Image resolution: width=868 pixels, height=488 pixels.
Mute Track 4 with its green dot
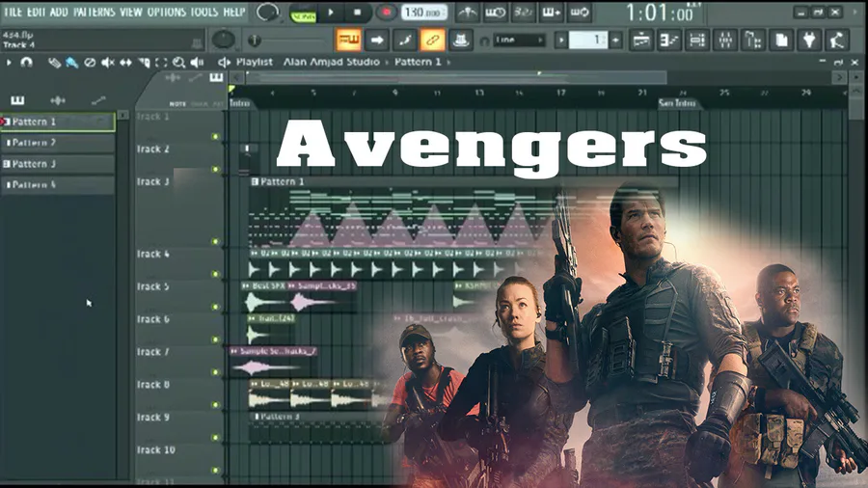(x=215, y=274)
